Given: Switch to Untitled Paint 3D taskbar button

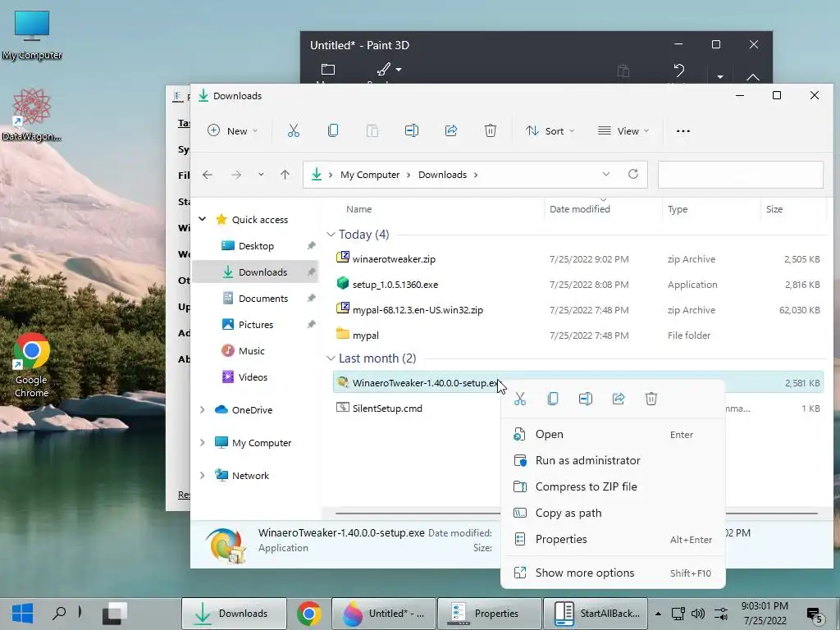Looking at the screenshot, I should (382, 614).
